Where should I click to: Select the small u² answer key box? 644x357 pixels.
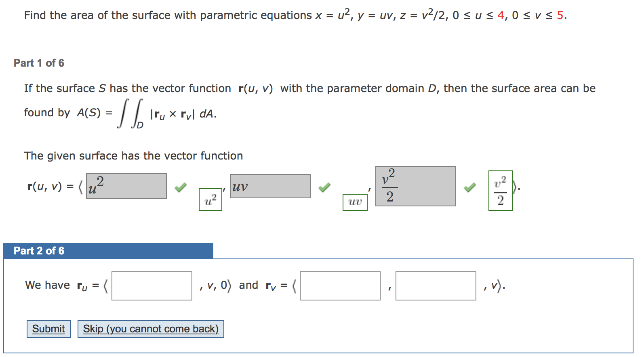point(210,199)
